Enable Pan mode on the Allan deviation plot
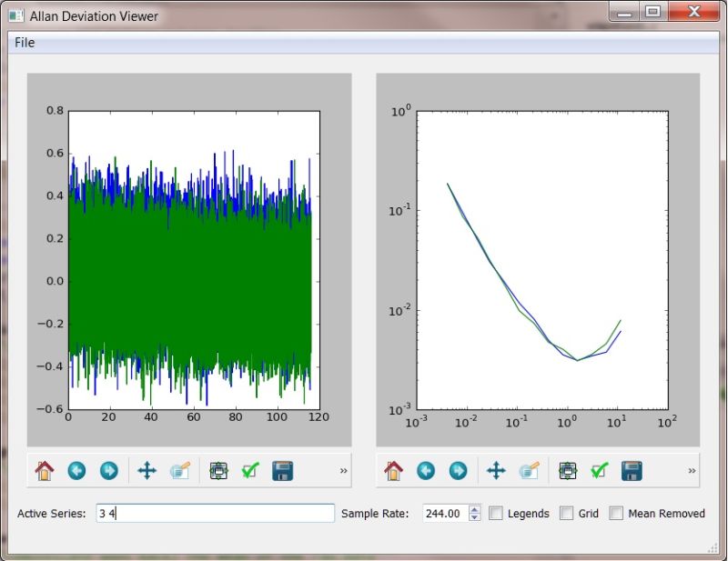Screen dimensions: 728x561 (495, 470)
